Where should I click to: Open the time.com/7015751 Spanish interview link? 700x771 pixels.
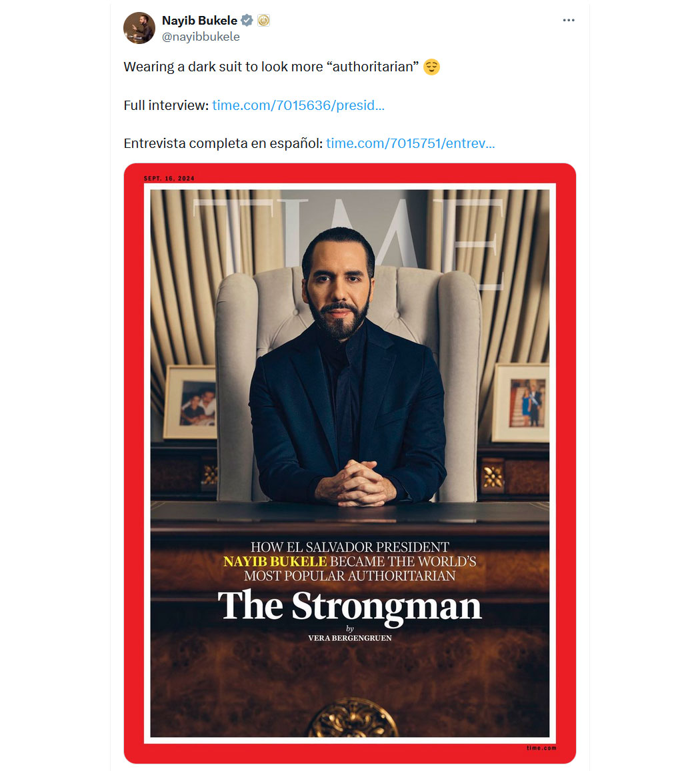point(410,143)
